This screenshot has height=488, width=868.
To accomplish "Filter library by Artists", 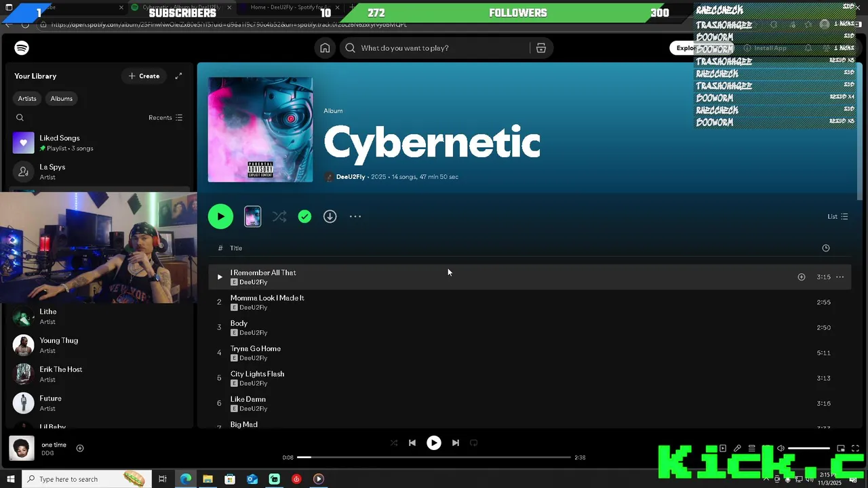I will point(27,98).
